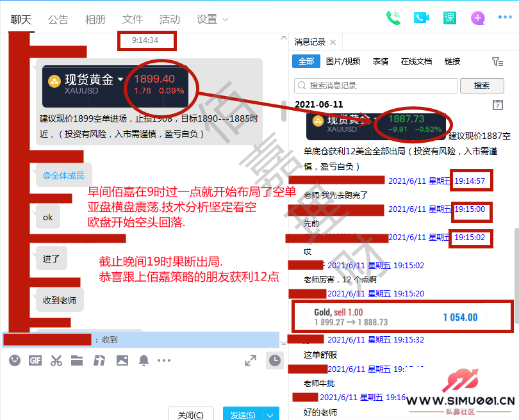Click the 搜索 button
The width and height of the screenshot is (519, 420).
point(482,86)
